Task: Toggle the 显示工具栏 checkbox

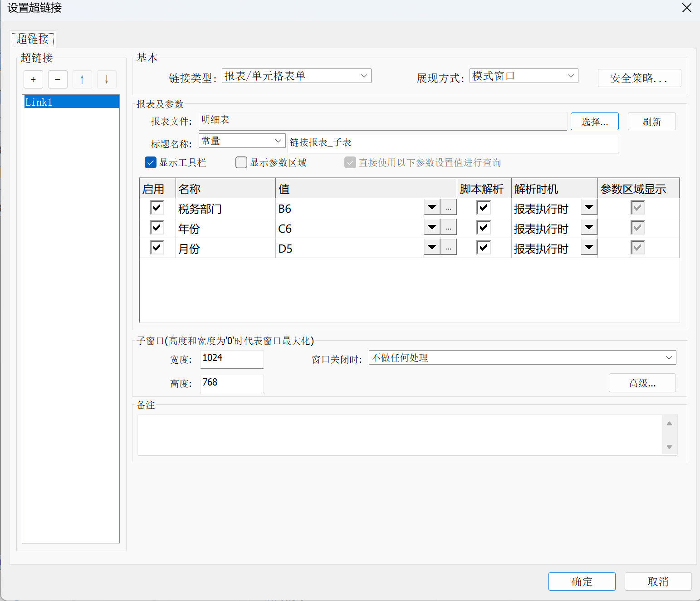Action: click(x=151, y=162)
